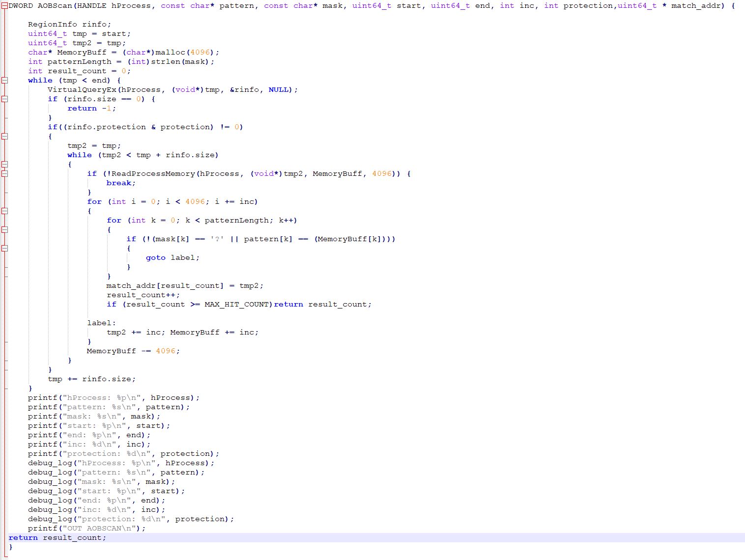Click 'match_addr[result_count]' assignment
The width and height of the screenshot is (745, 560).
coord(165,286)
